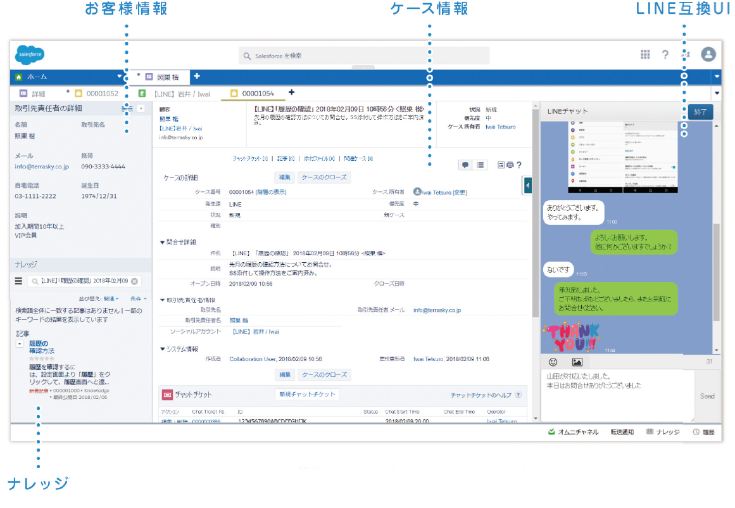Focus the LINE chat message input box
The image size is (735, 508).
coord(617,395)
